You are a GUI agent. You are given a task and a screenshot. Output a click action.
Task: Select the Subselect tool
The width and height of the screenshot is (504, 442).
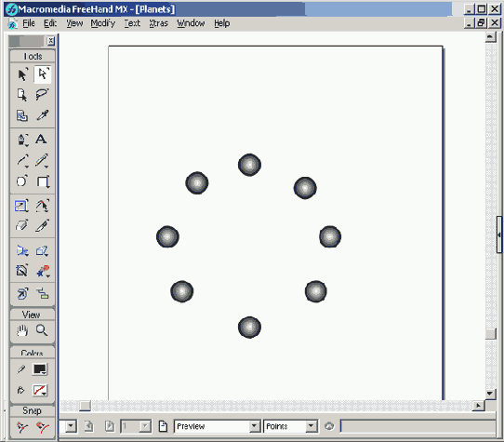point(42,74)
